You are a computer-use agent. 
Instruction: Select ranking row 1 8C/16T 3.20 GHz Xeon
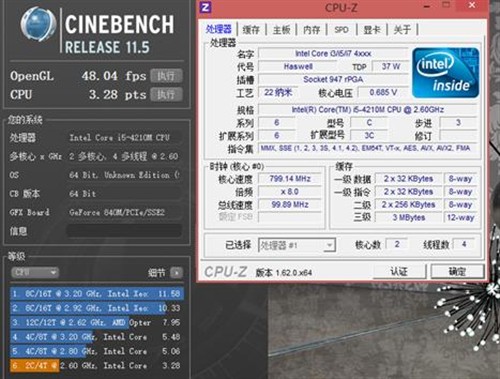pyautogui.click(x=97, y=294)
